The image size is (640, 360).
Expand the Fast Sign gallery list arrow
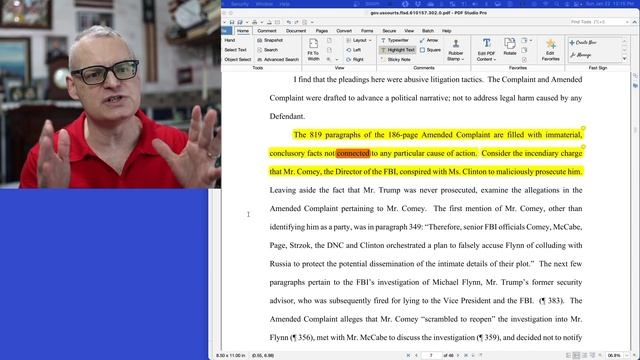point(624,60)
